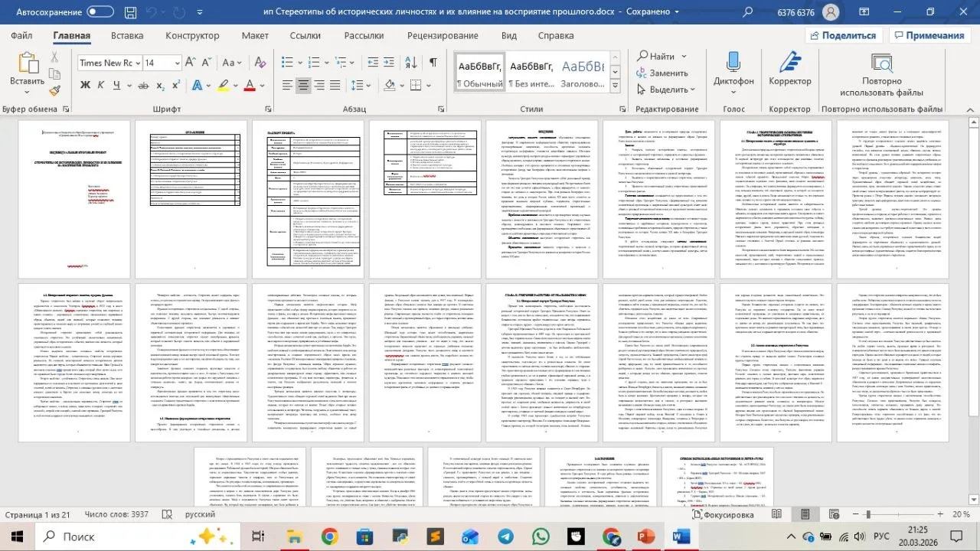Click the Корректор editor icon

point(789,70)
